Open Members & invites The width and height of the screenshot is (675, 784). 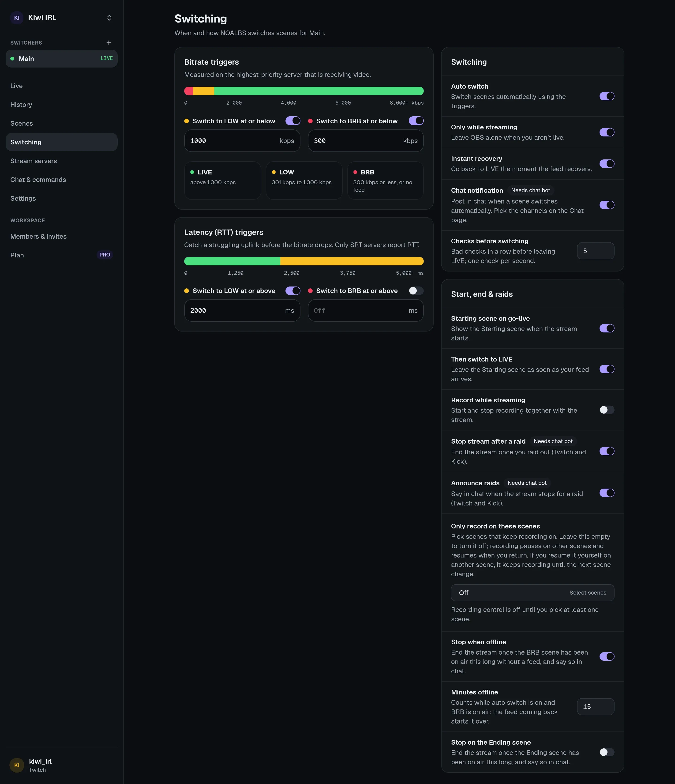point(62,237)
